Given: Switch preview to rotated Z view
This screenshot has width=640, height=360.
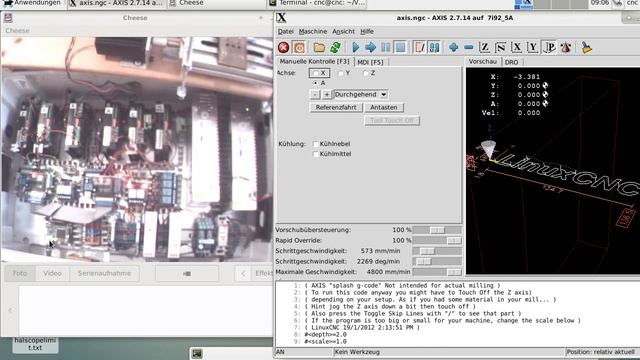Looking at the screenshot, I should tap(500, 47).
